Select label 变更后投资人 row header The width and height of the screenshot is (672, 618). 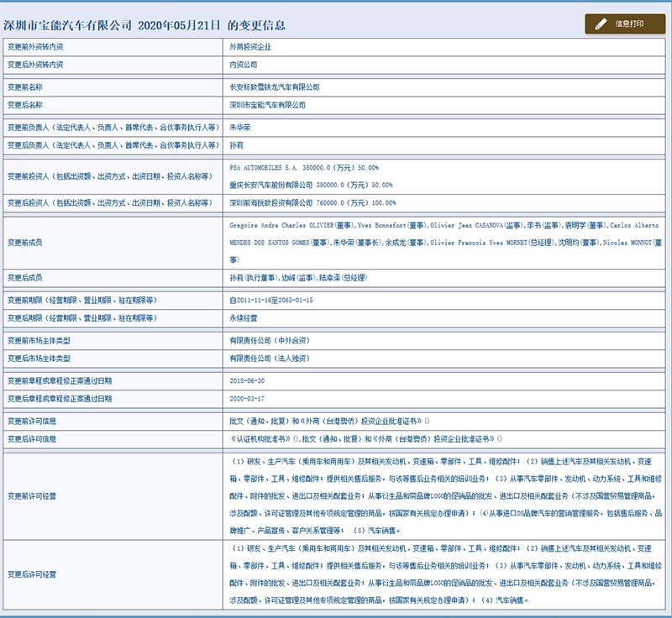pyautogui.click(x=110, y=203)
